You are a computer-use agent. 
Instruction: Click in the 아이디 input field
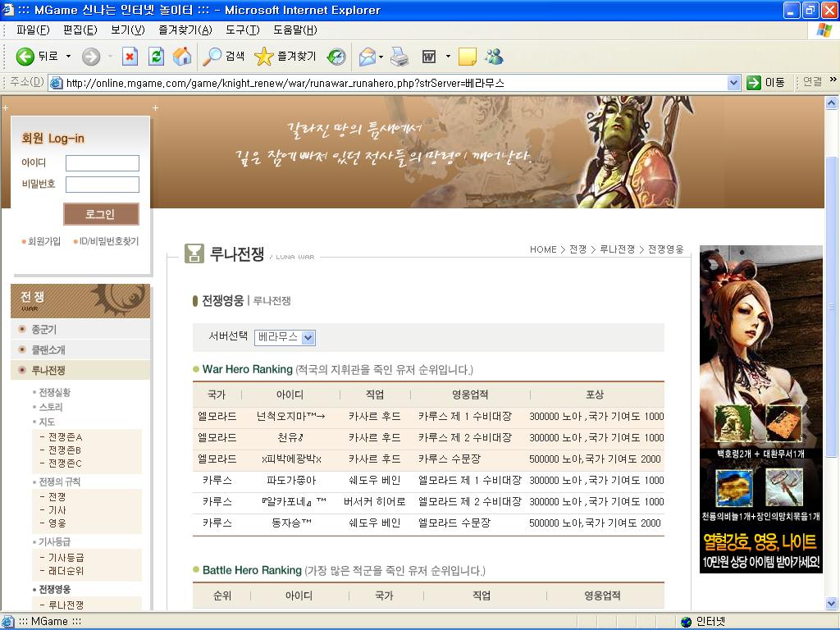(x=103, y=163)
